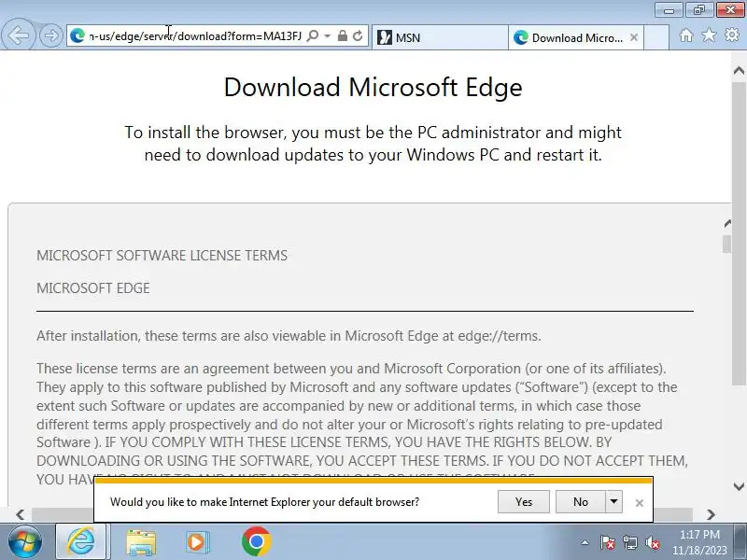Open the Tools gear menu
The height and width of the screenshot is (560, 747).
tap(732, 35)
